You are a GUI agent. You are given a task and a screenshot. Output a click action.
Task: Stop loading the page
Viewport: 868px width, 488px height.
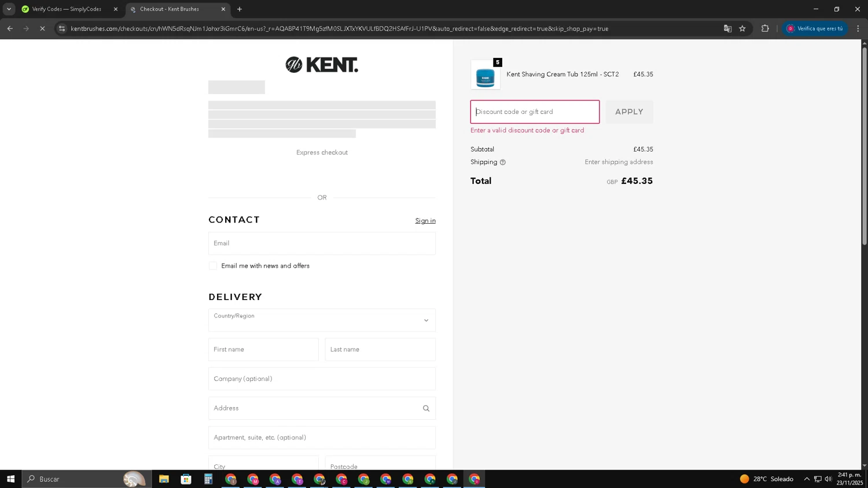[x=42, y=28]
